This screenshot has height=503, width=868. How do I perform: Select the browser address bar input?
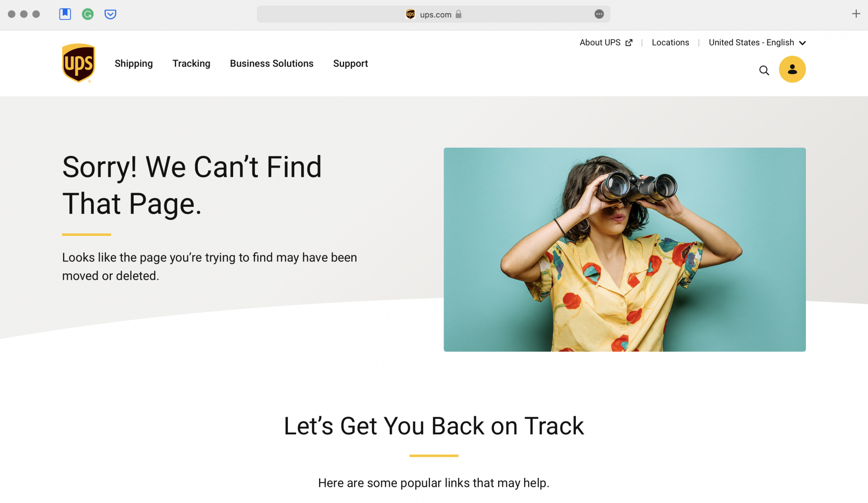[x=433, y=14]
